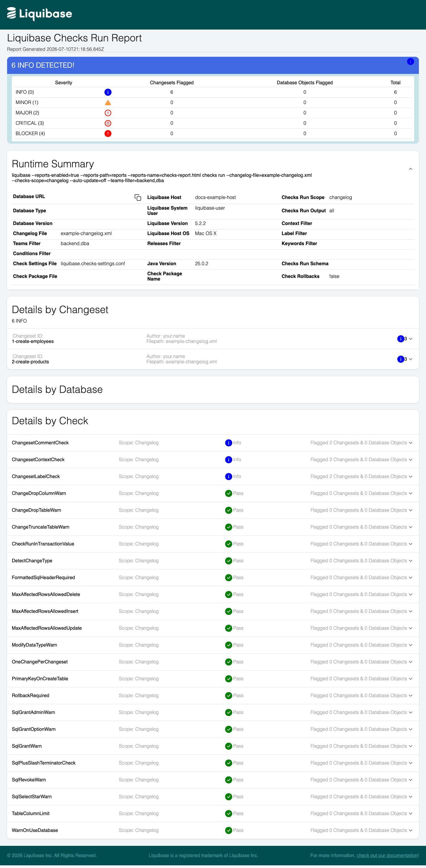This screenshot has width=426, height=868.
Task: Click the Liquibase logo in header
Action: coord(39,14)
